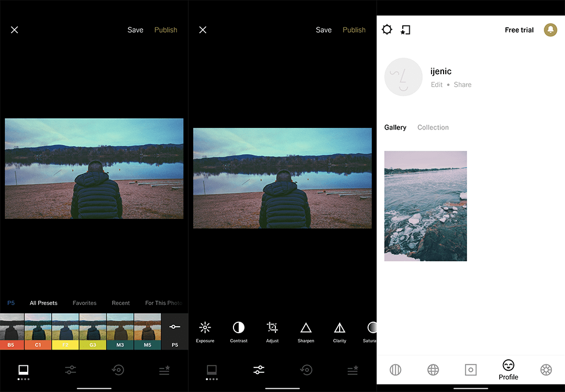The height and width of the screenshot is (392, 565).
Task: Tap Save in the adjustments screen
Action: pos(323,30)
